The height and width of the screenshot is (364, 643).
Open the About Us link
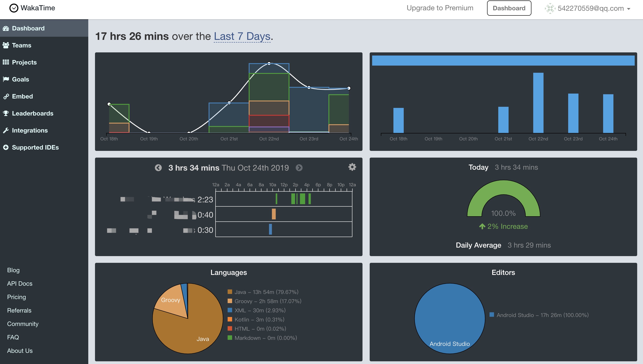coord(20,351)
